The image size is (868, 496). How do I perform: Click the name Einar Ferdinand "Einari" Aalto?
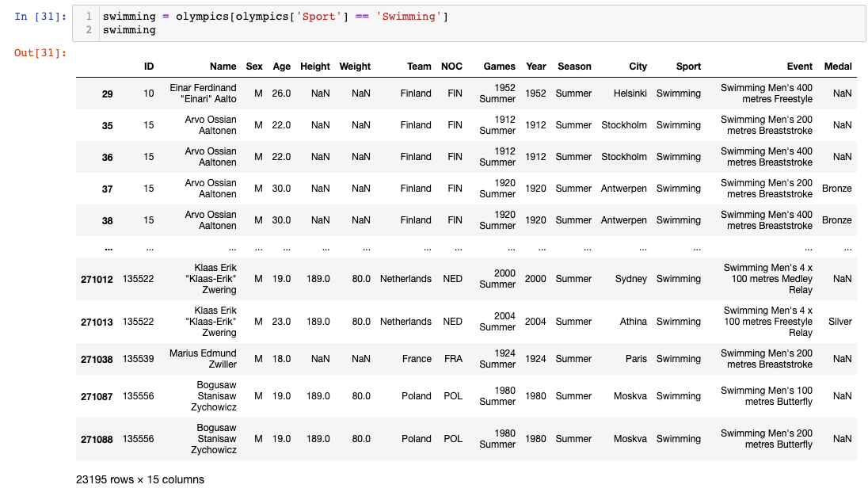click(x=204, y=93)
